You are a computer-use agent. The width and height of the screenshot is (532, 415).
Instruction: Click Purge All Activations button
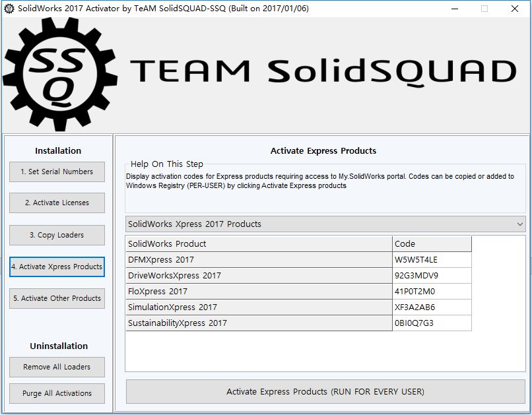click(x=57, y=393)
